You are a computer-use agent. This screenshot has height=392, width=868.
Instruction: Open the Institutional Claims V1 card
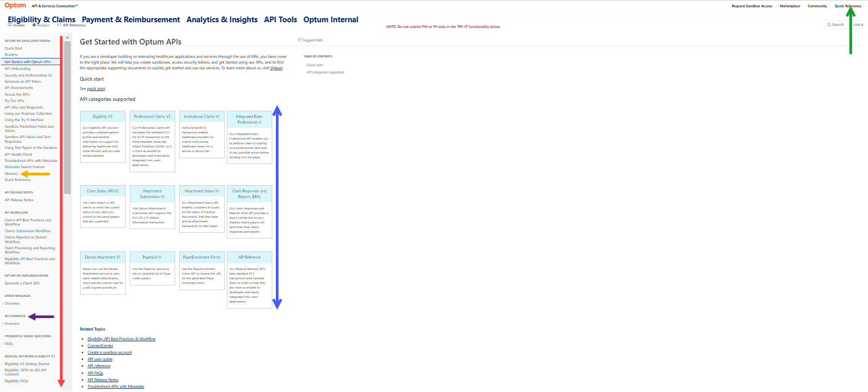[x=202, y=134]
